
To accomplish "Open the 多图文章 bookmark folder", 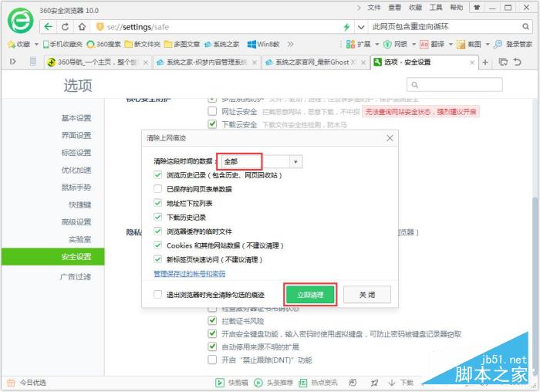I will (182, 44).
